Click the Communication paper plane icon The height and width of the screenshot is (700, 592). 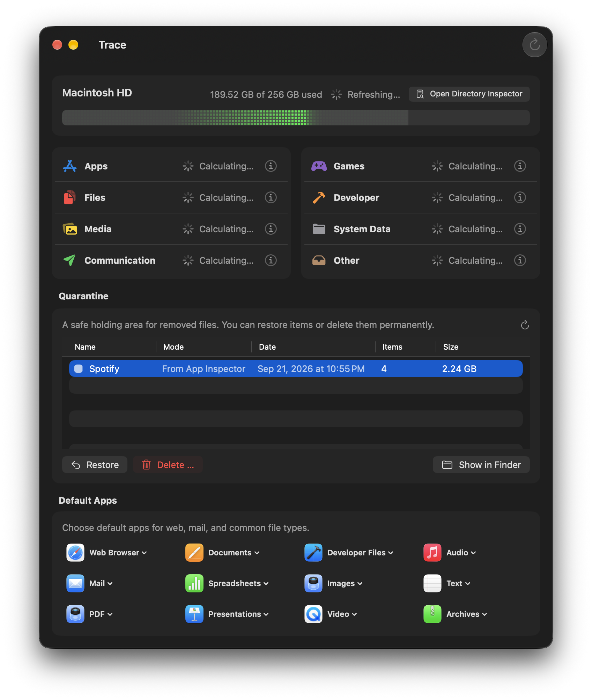point(69,260)
